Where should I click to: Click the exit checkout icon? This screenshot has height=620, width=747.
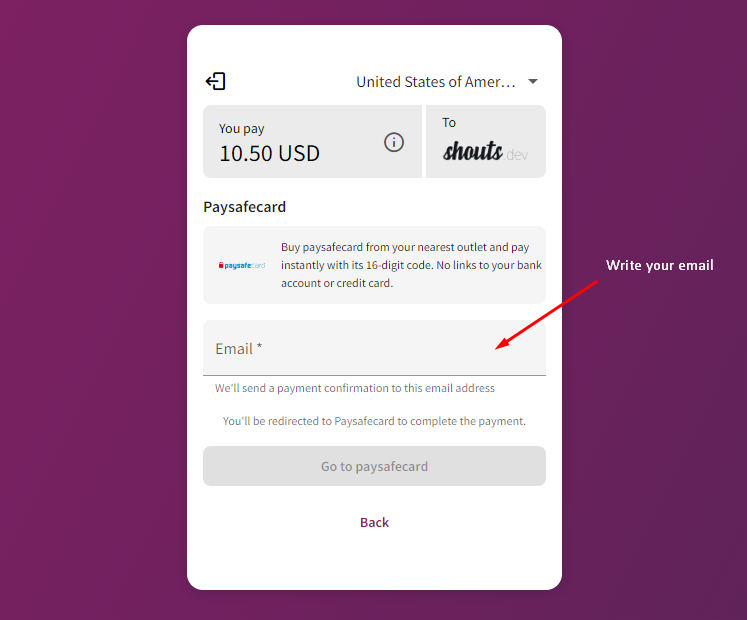click(x=215, y=81)
